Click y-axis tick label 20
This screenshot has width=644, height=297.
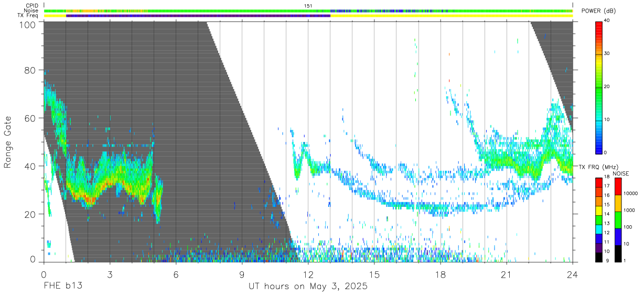[31, 214]
